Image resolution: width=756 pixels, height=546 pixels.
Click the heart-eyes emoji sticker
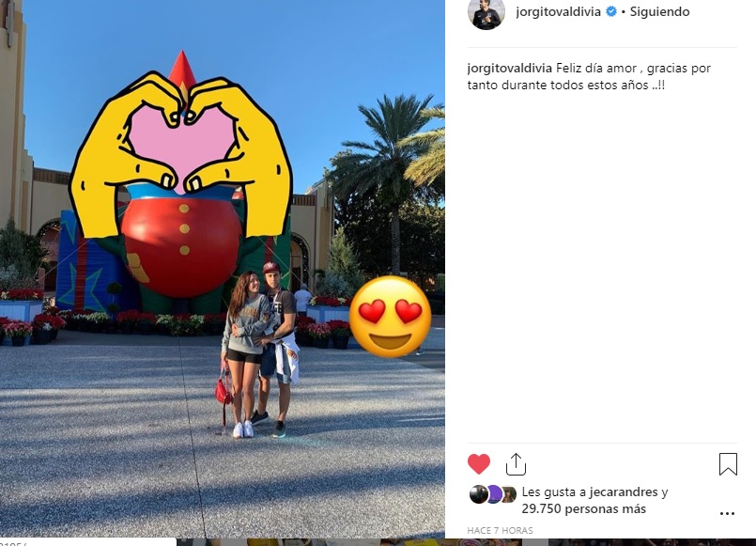pos(390,317)
